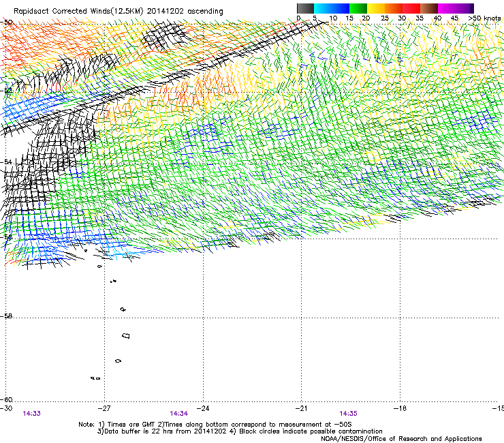Image resolution: width=504 pixels, height=443 pixels.
Task: Click the brown 35-40 knots legend band
Action: click(429, 8)
